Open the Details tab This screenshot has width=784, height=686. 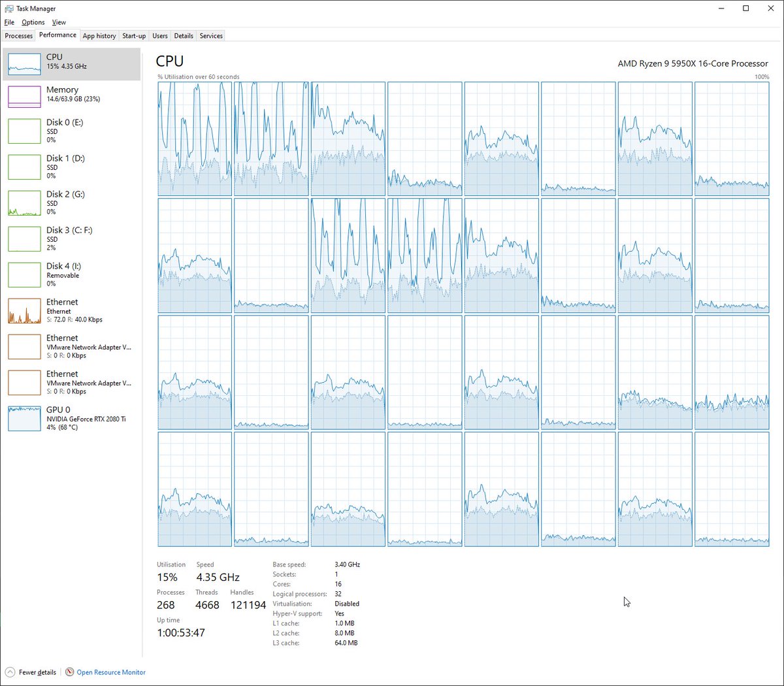(184, 36)
